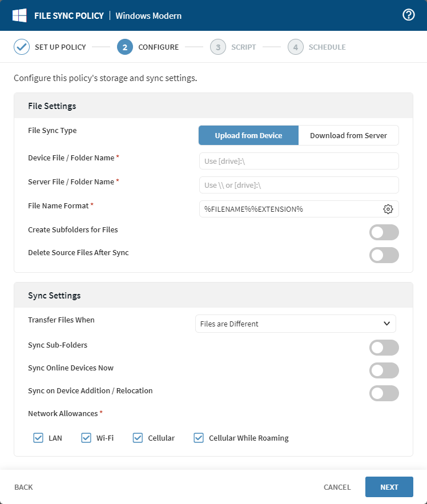This screenshot has height=504, width=427.
Task: Click the Server File / Folder Name field
Action: (299, 185)
